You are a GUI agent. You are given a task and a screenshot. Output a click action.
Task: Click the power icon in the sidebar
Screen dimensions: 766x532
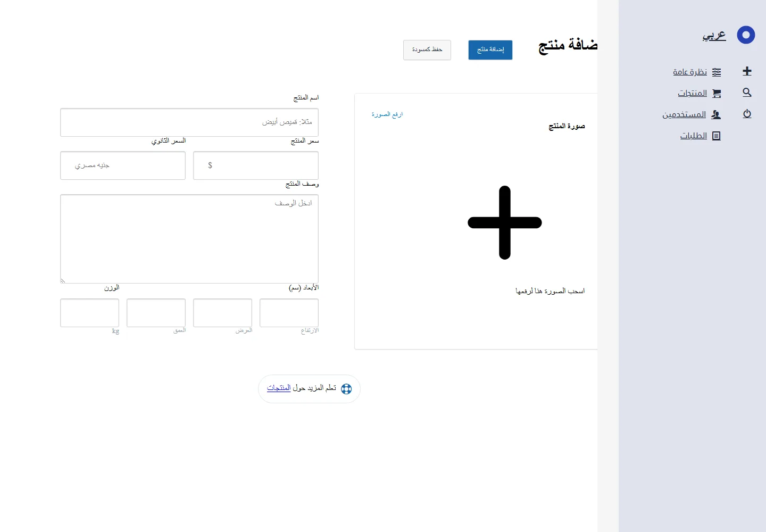click(747, 114)
